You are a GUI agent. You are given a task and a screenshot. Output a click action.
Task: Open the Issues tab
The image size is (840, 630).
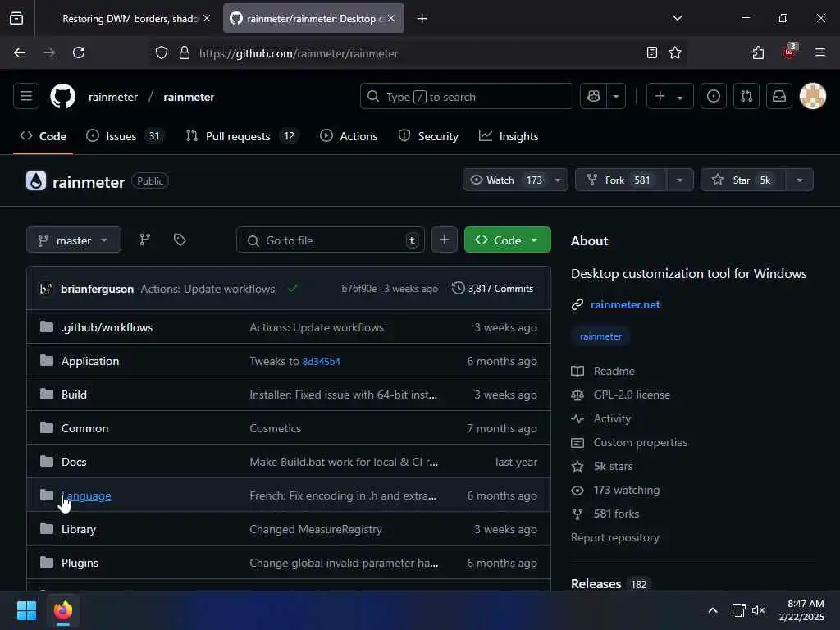(x=125, y=136)
